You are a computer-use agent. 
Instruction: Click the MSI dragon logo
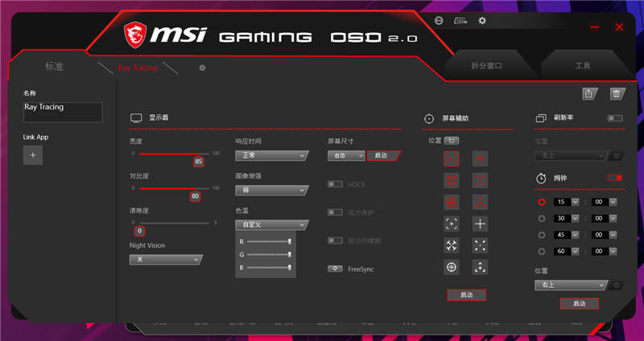point(134,35)
